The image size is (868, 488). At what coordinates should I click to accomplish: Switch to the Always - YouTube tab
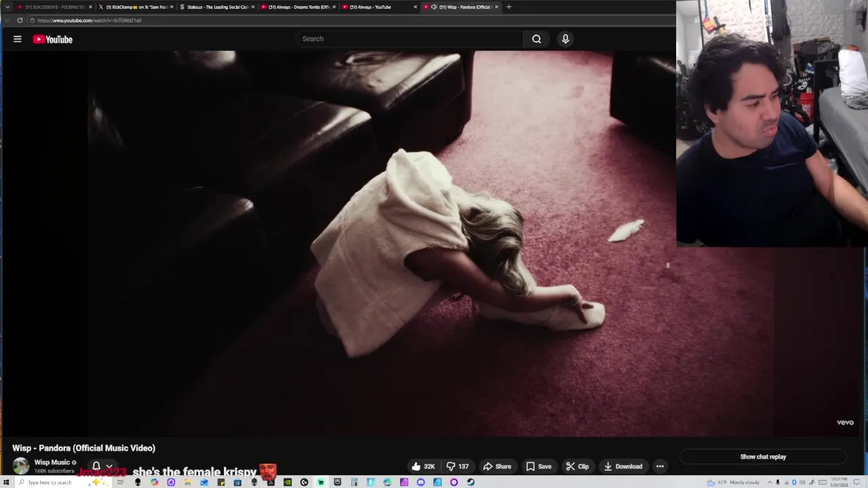click(x=380, y=7)
